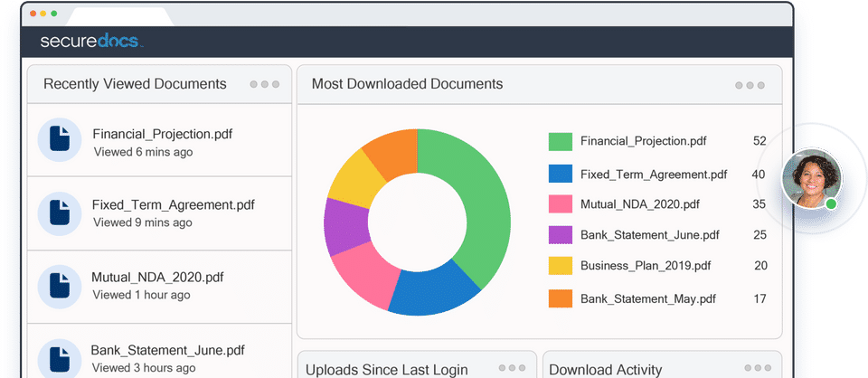Open the Fixed_Term_Agreement.pdf document icon
The height and width of the screenshot is (378, 868).
click(60, 213)
